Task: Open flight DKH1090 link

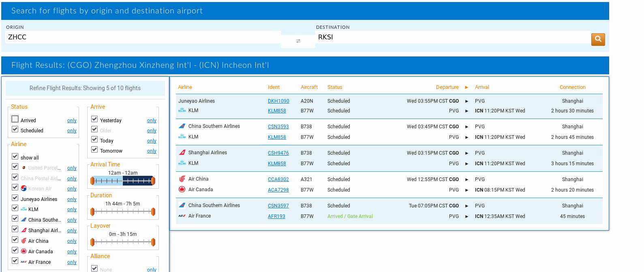Action: pyautogui.click(x=278, y=101)
